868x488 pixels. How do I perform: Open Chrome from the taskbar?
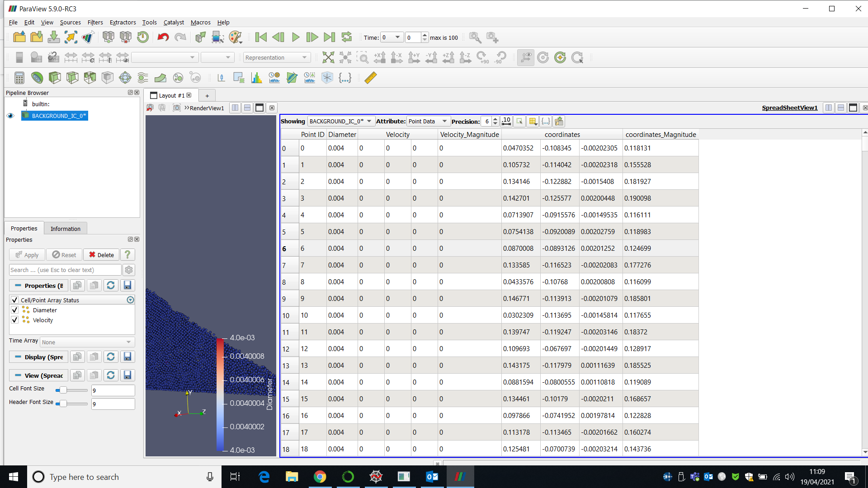tap(320, 477)
